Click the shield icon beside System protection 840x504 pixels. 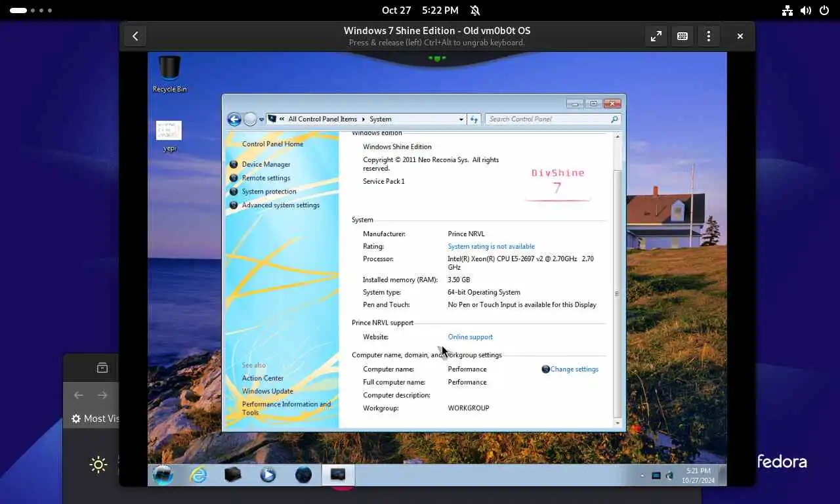click(234, 192)
